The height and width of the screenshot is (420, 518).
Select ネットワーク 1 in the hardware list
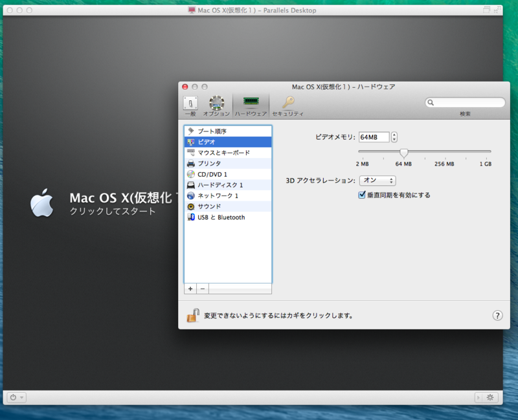click(228, 196)
